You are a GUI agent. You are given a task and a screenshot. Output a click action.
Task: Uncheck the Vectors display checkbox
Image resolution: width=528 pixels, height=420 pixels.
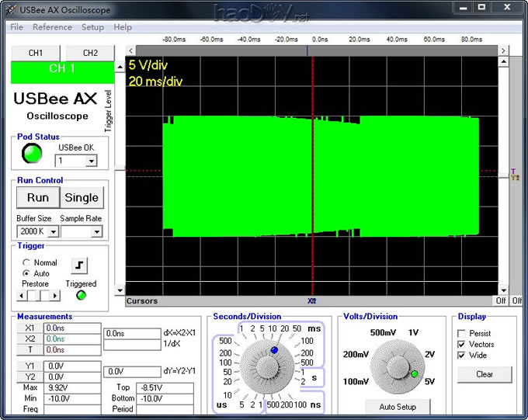click(463, 344)
